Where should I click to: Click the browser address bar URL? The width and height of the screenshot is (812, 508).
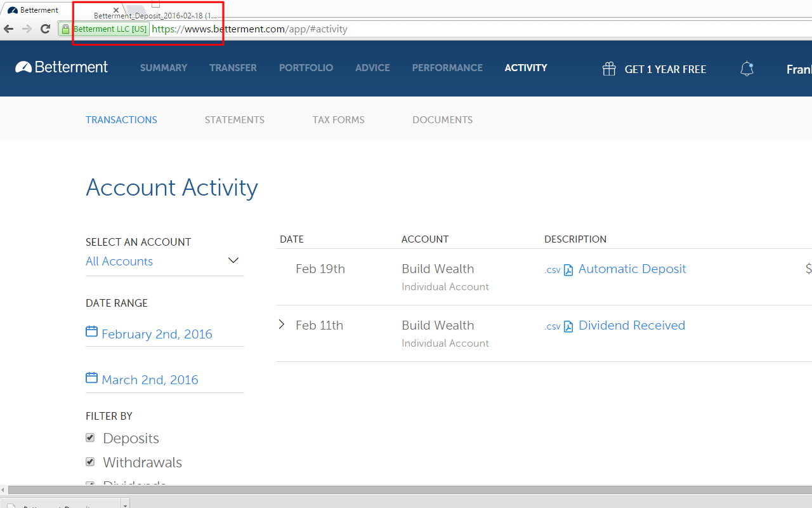click(x=250, y=29)
